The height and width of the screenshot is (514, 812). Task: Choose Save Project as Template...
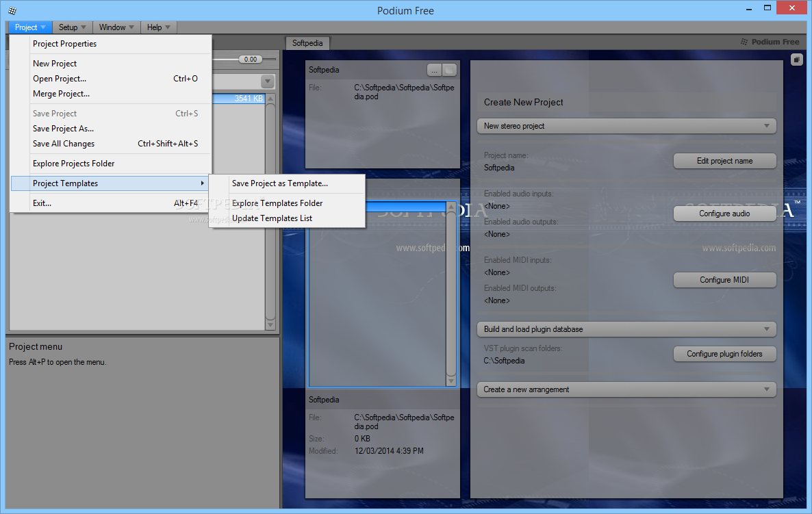(x=288, y=183)
